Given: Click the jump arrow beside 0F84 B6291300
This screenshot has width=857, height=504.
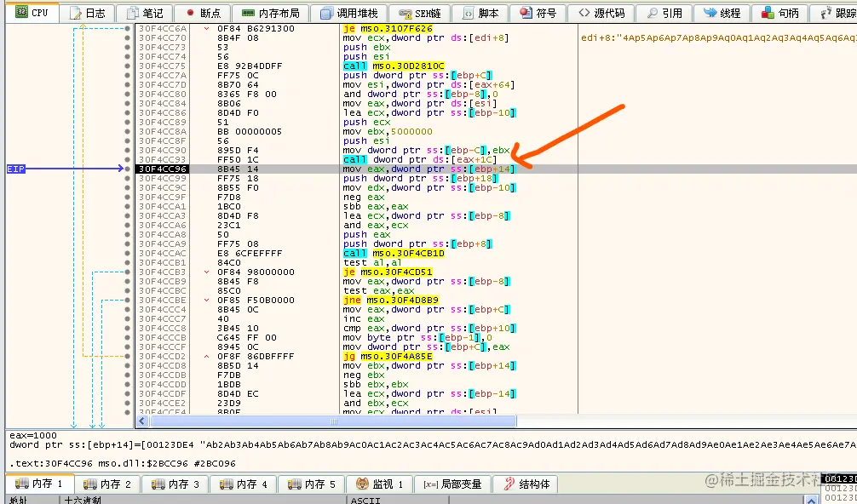Looking at the screenshot, I should tap(206, 28).
